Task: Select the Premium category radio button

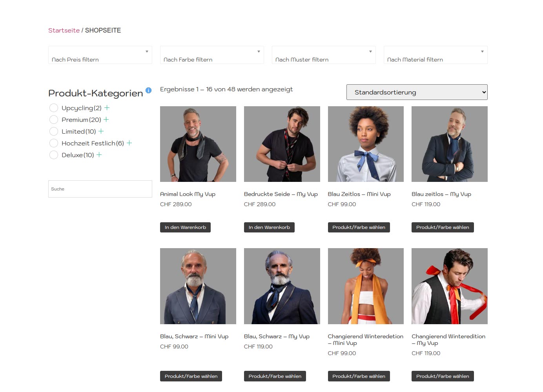Action: (x=54, y=120)
